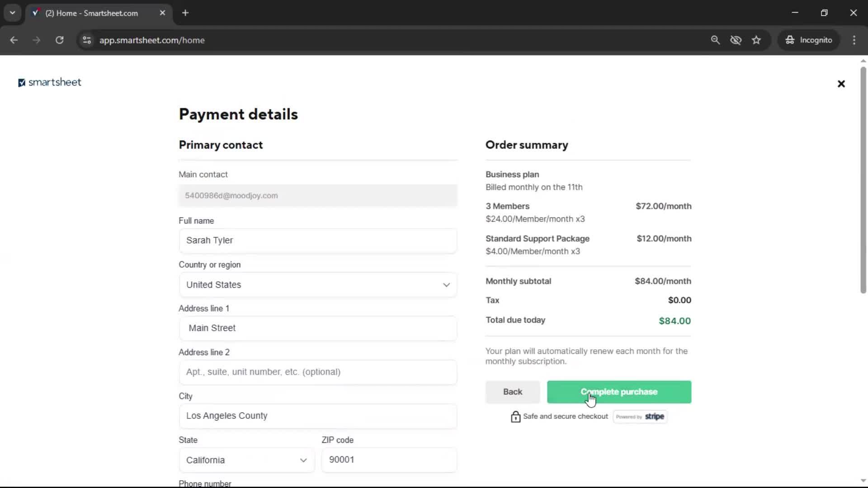Screen dimensions: 868x488
Task: Dismiss the payment details modal
Action: click(841, 84)
